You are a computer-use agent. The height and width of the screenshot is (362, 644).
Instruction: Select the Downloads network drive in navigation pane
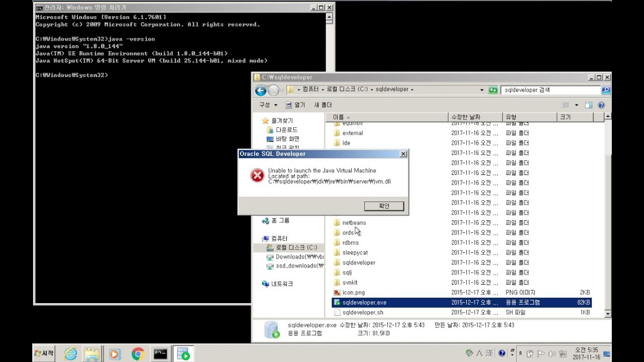click(x=295, y=256)
